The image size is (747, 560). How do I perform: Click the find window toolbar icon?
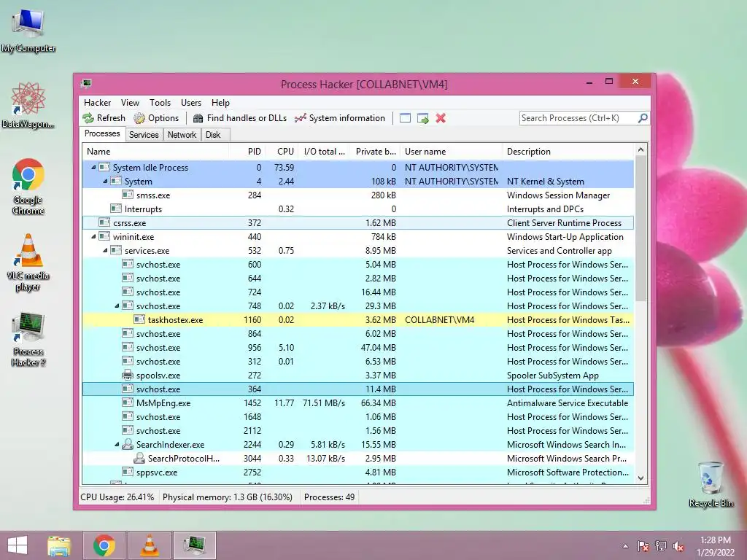[405, 118]
